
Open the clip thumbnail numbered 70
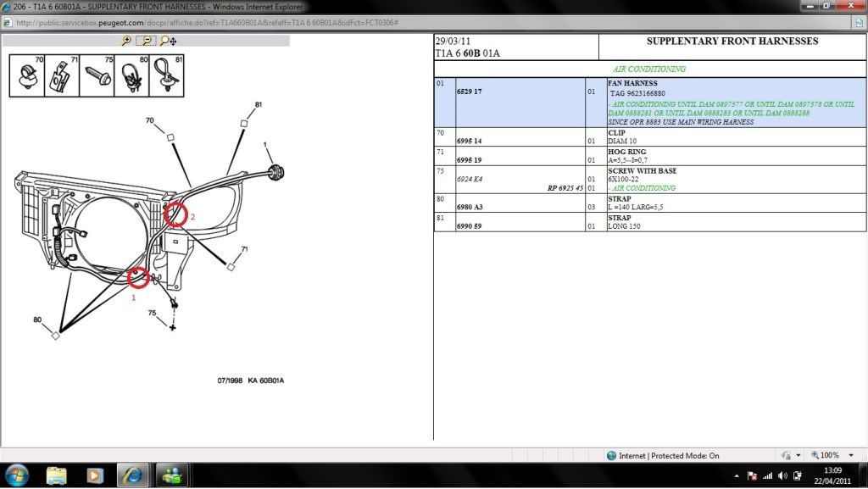pos(28,75)
